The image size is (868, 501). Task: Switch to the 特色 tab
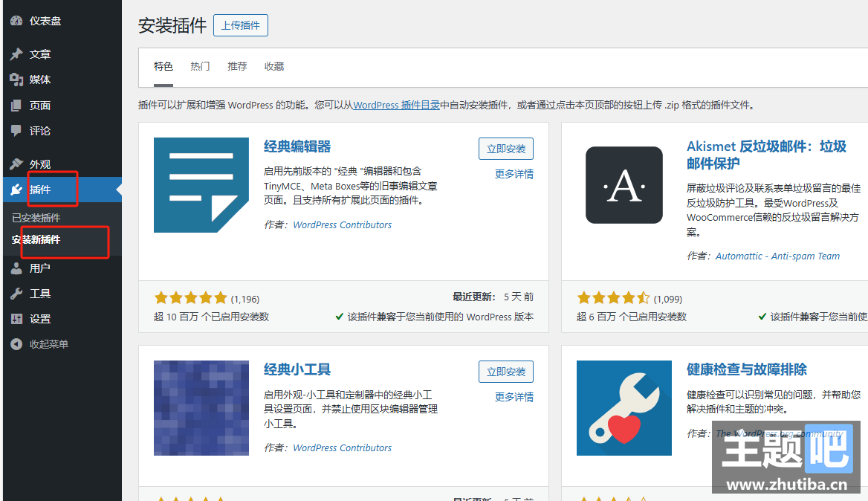click(x=163, y=66)
